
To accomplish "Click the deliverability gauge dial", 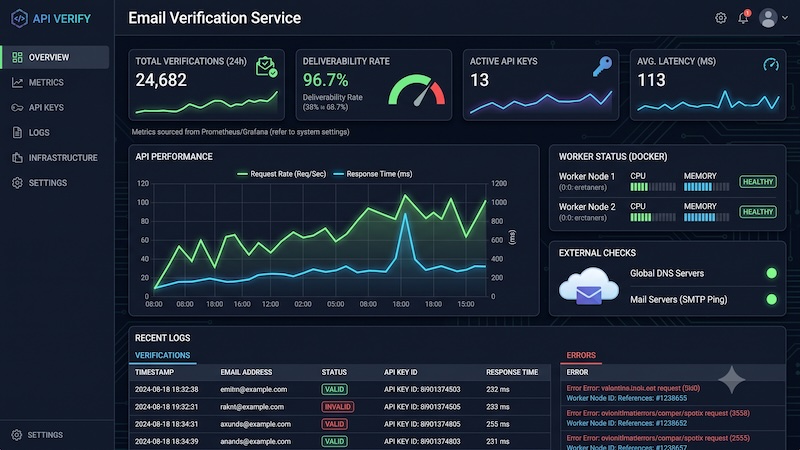I will (417, 91).
